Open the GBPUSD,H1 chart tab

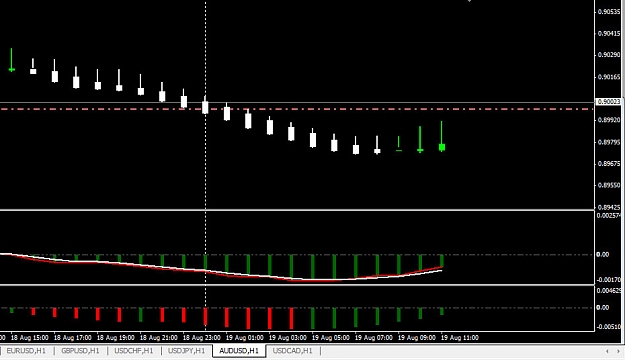[80, 351]
